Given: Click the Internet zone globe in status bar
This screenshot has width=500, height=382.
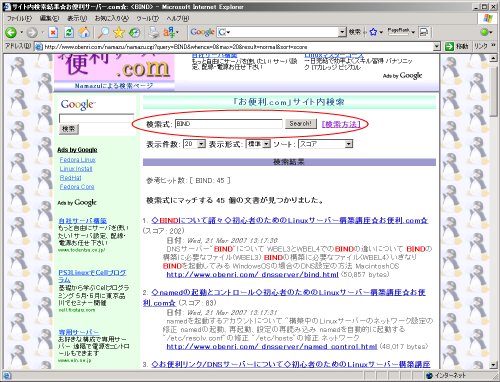Looking at the screenshot, I should click(430, 376).
